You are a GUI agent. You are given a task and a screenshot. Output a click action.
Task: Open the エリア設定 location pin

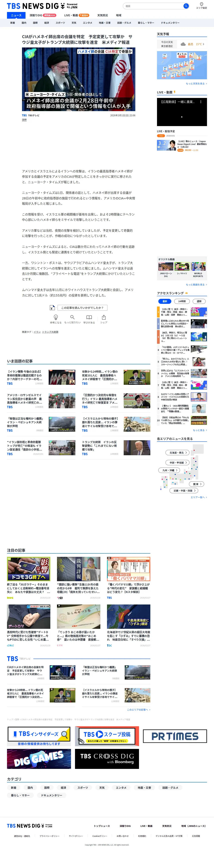tap(201, 6)
